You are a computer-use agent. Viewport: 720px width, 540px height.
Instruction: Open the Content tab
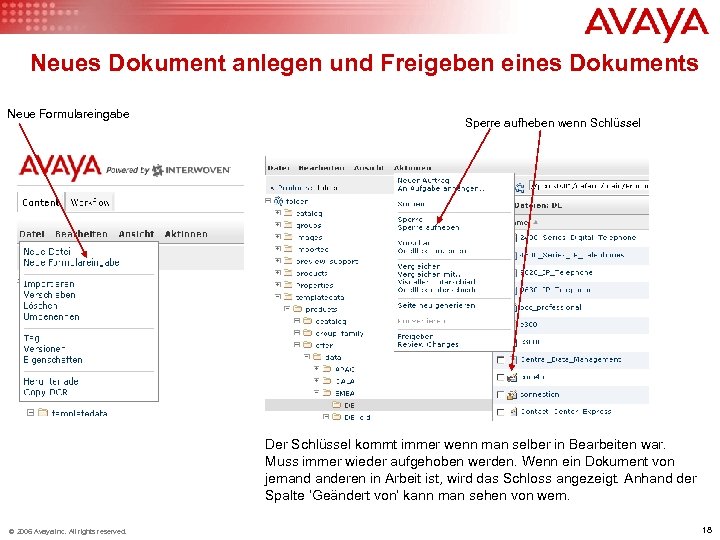(41, 202)
